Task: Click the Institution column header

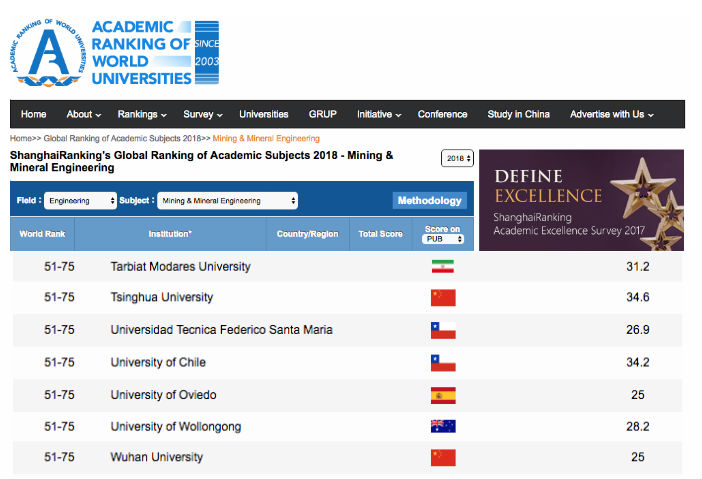Action: click(170, 234)
